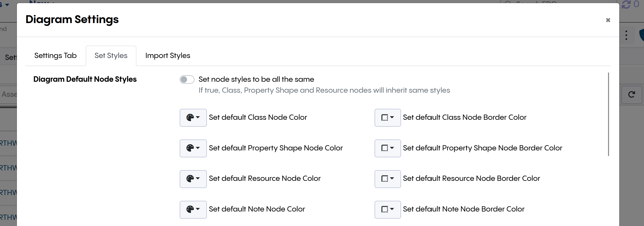Close the Diagram Settings dialog
The height and width of the screenshot is (226, 644).
608,20
